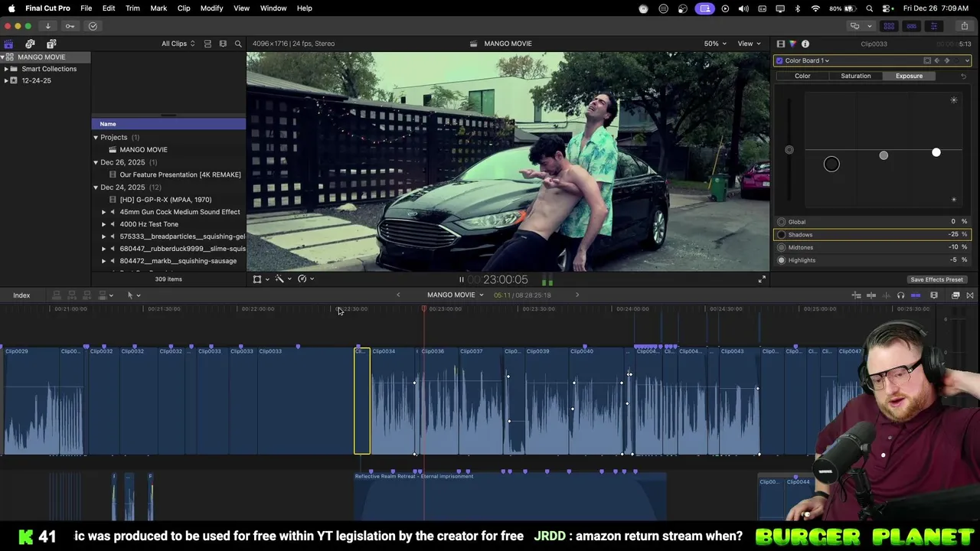Select the Shadows value row

[872, 235]
